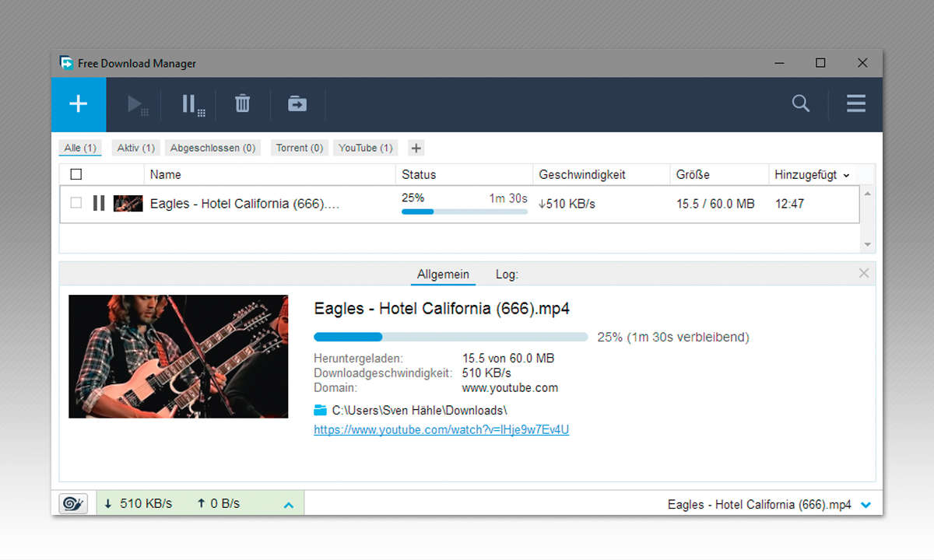The height and width of the screenshot is (560, 934).
Task: Expand the dropdown beside Eagles file name at bottom
Action: point(866,505)
